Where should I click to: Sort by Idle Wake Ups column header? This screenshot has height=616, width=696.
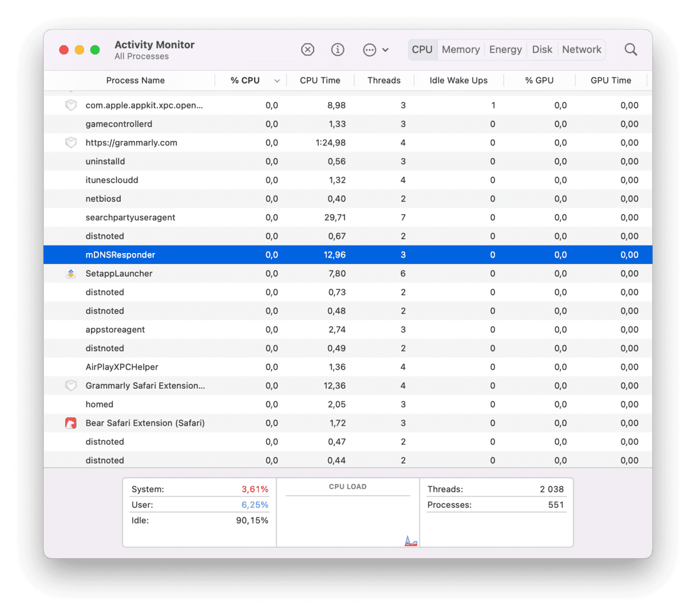[458, 81]
